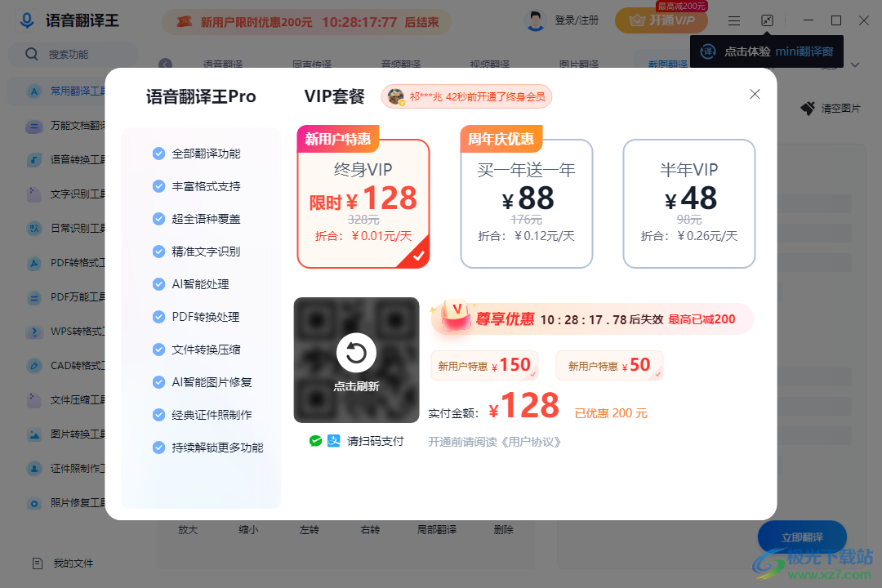The height and width of the screenshot is (588, 882).
Task: Switch to the 语音翻译 tab
Action: click(x=223, y=64)
